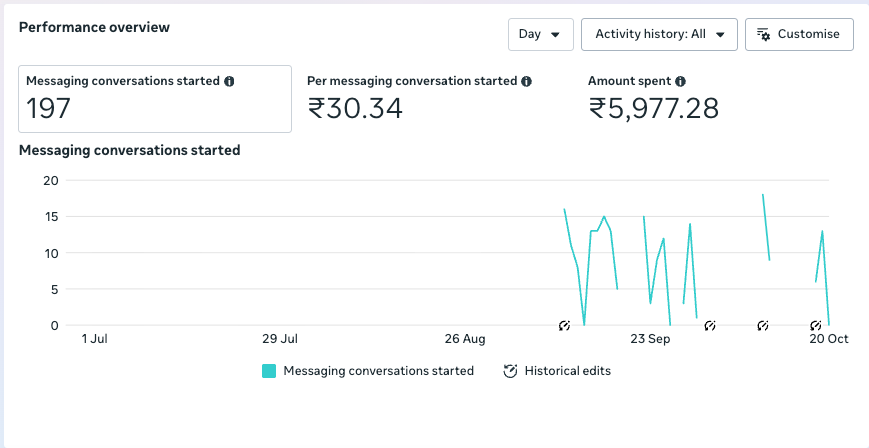Select the Per messaging conversation started metric
869x448 pixels.
tap(419, 99)
